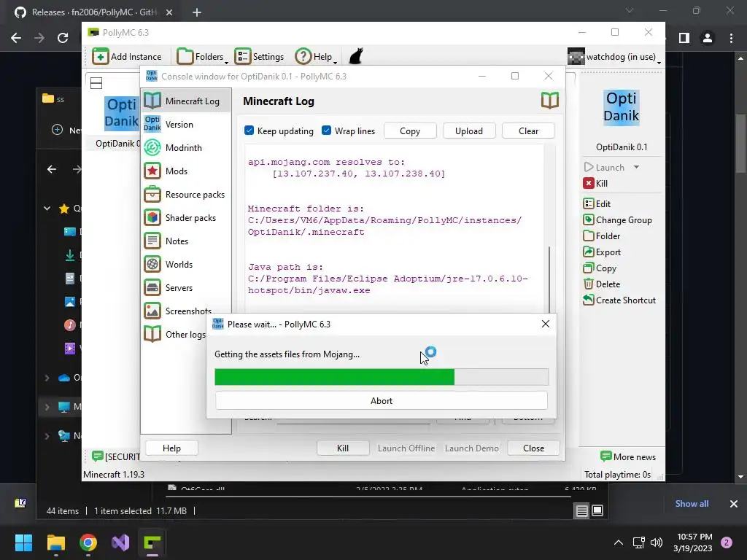Abort the asset download
The height and width of the screenshot is (560, 747).
coord(381,401)
